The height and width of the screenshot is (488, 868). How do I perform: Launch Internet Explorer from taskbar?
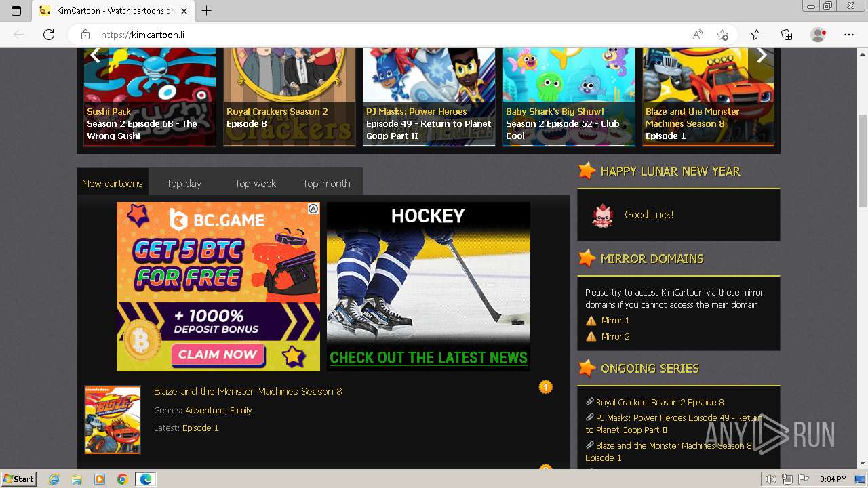tap(54, 479)
